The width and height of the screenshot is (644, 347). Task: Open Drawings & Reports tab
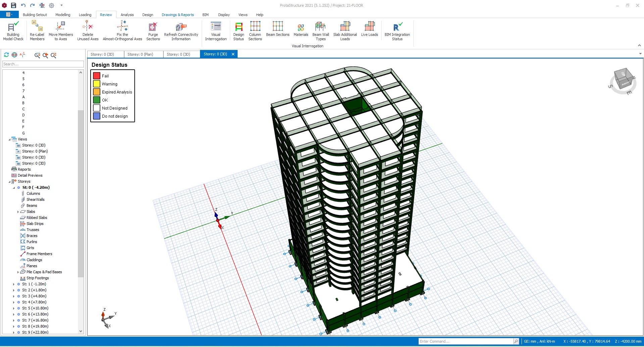click(178, 15)
